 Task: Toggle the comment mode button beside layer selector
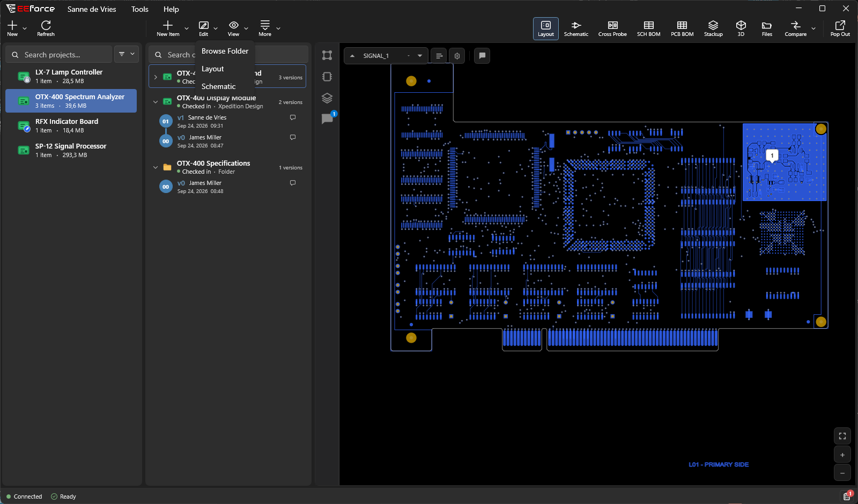[x=482, y=56]
